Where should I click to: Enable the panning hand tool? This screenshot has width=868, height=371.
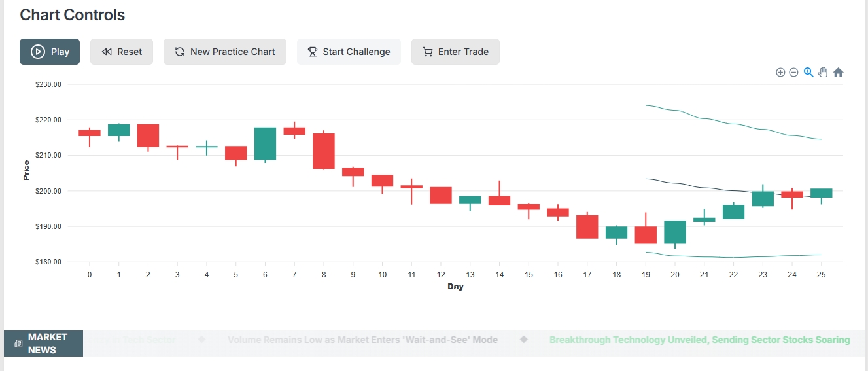[823, 73]
